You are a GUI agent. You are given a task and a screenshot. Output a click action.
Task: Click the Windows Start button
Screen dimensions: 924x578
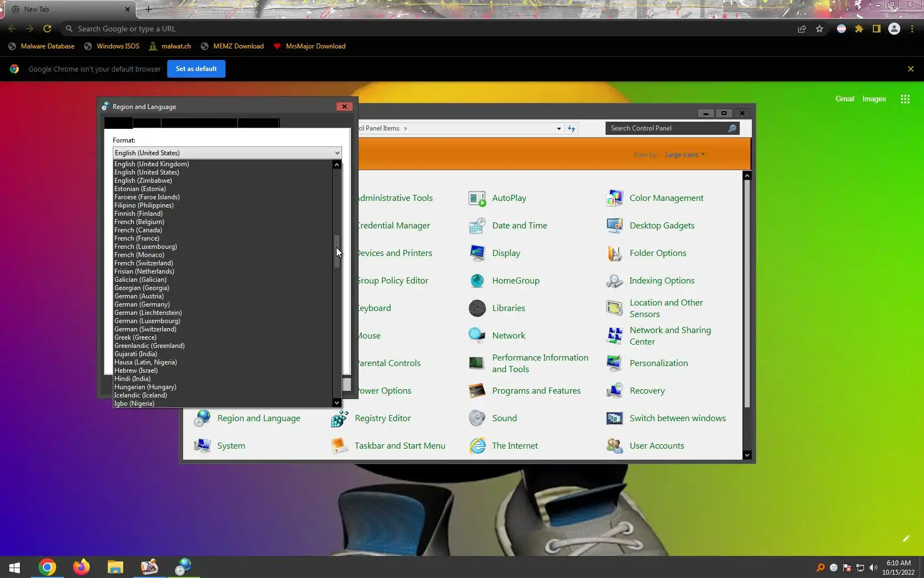tap(15, 567)
